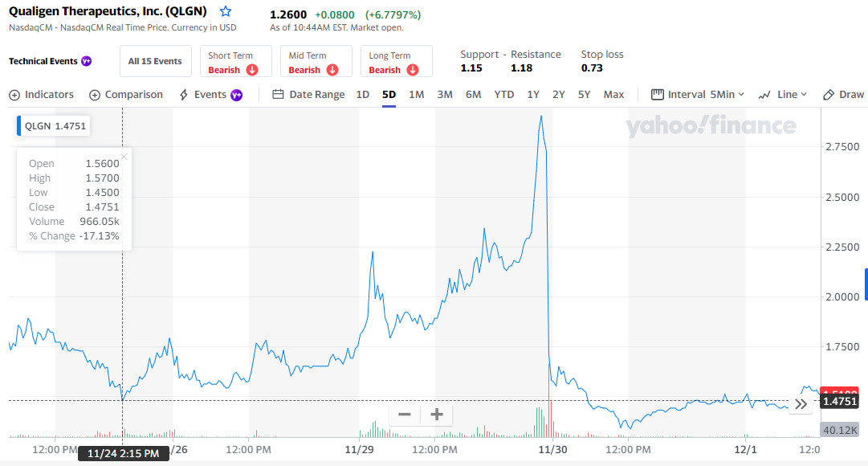This screenshot has width=868, height=466.
Task: Click the QLGN 1.4751 series label
Action: [54, 126]
